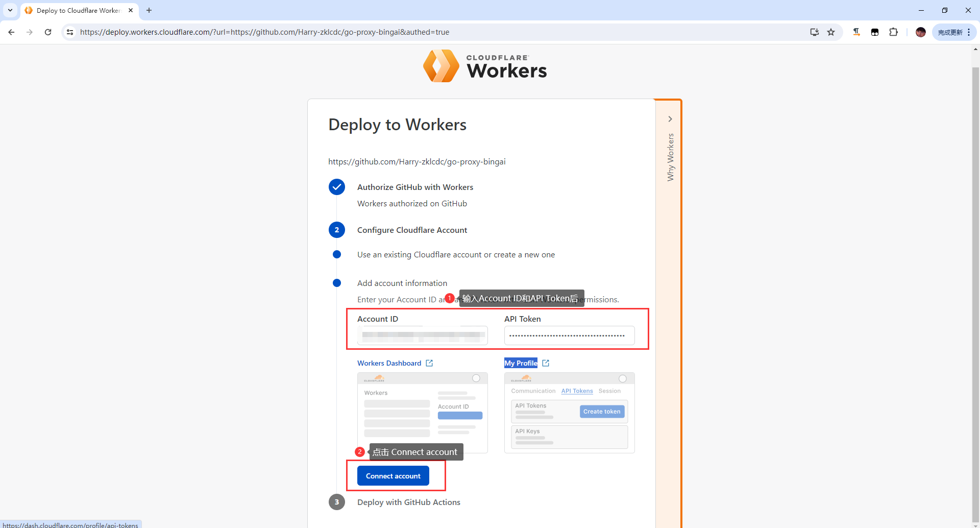980x528 pixels.
Task: Close the Deploy to Cloudflare Workers tab
Action: (x=131, y=10)
